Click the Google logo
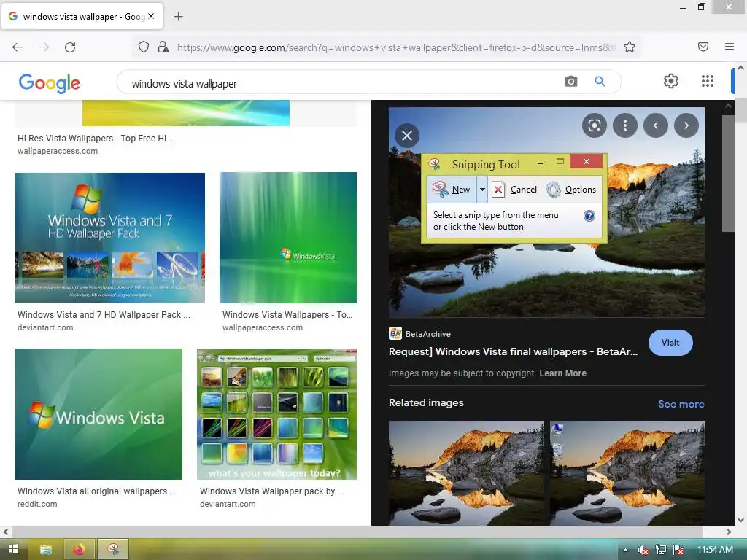Viewport: 747px width, 560px height. [49, 83]
